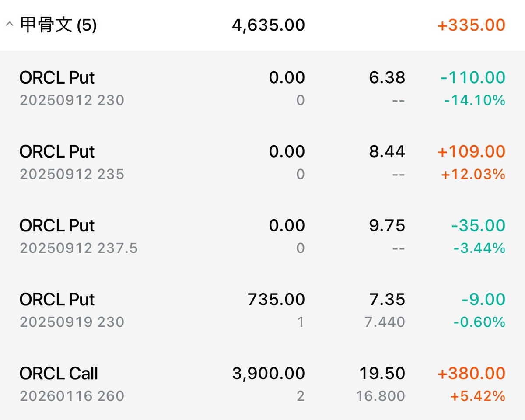
Task: Open ORCL Put 20250912 235 position
Action: click(x=262, y=162)
